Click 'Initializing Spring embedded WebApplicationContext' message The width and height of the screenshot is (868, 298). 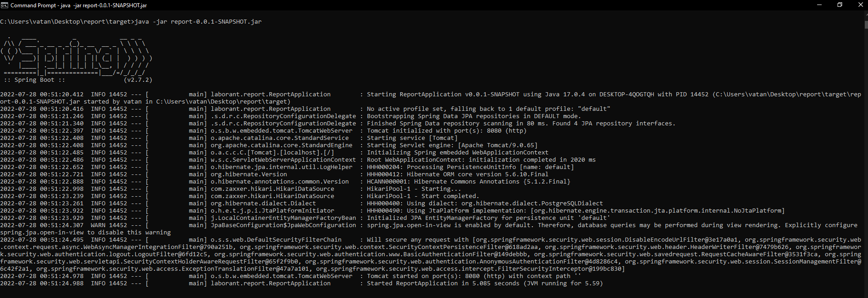(x=457, y=152)
